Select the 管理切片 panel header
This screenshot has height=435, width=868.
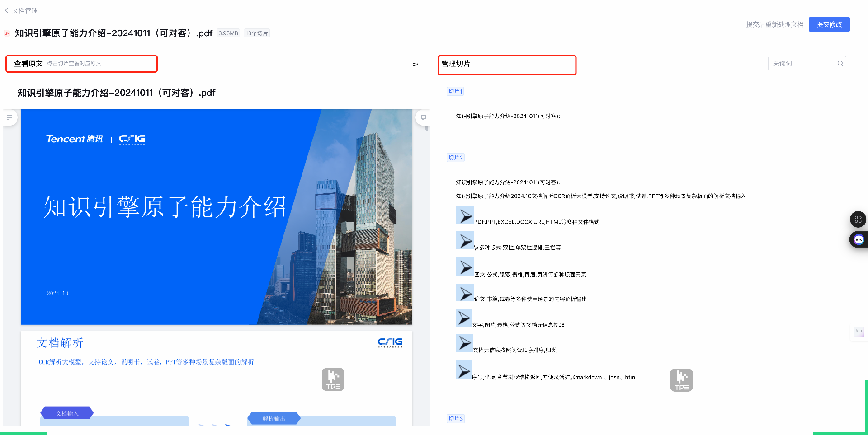456,64
